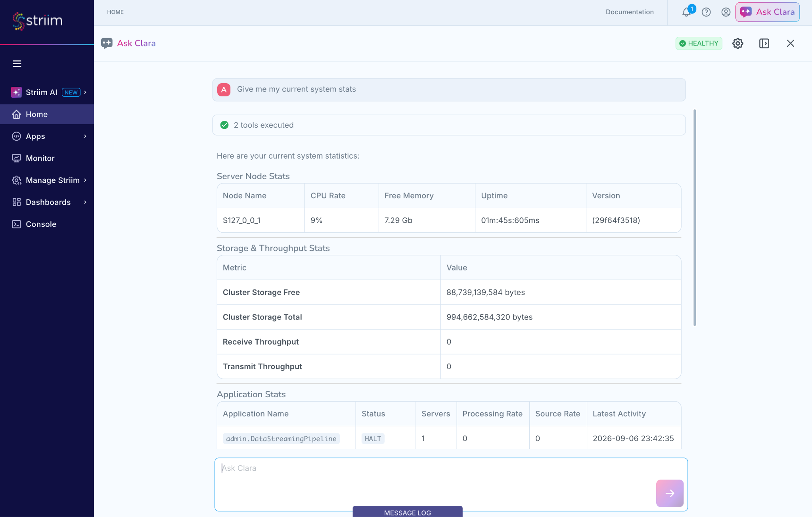
Task: Open the notifications bell
Action: click(686, 12)
